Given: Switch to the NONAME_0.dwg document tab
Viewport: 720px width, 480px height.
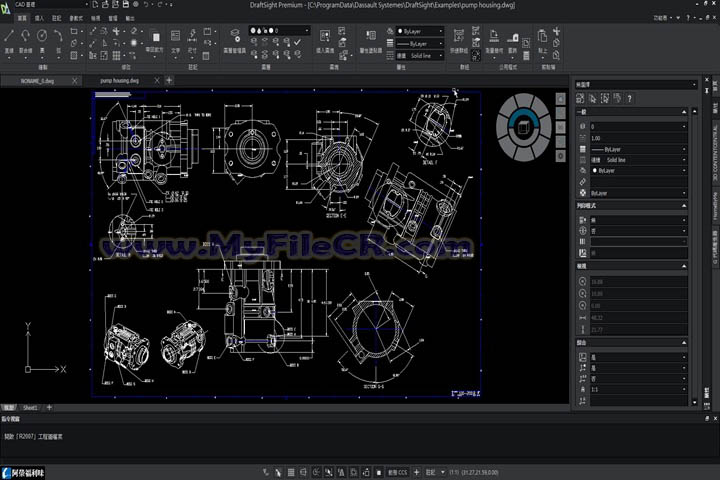Looking at the screenshot, I should [x=37, y=81].
